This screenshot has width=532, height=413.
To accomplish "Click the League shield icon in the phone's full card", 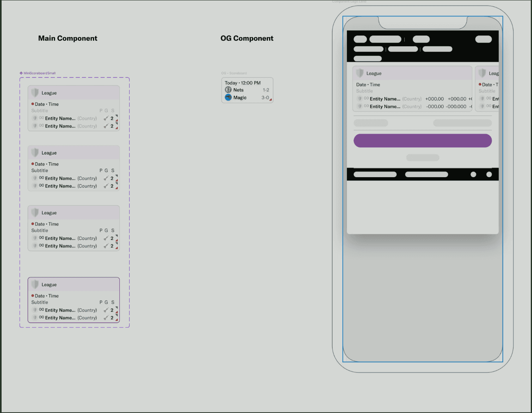I will [360, 73].
